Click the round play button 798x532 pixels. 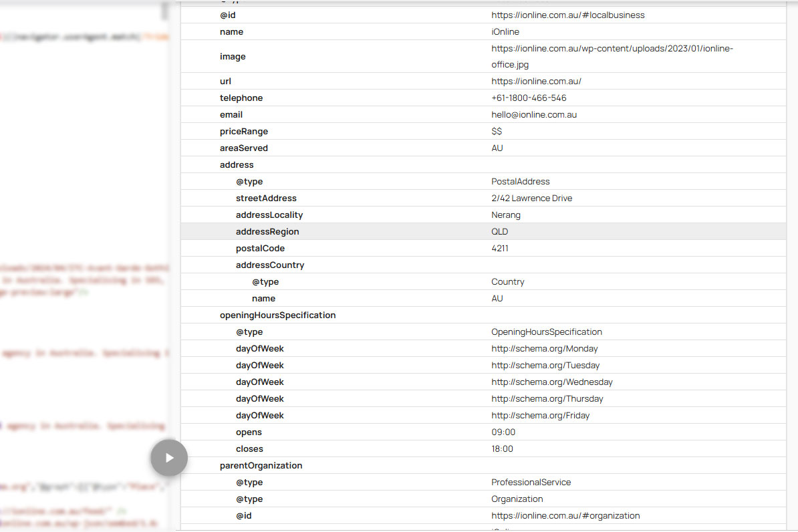tap(169, 458)
